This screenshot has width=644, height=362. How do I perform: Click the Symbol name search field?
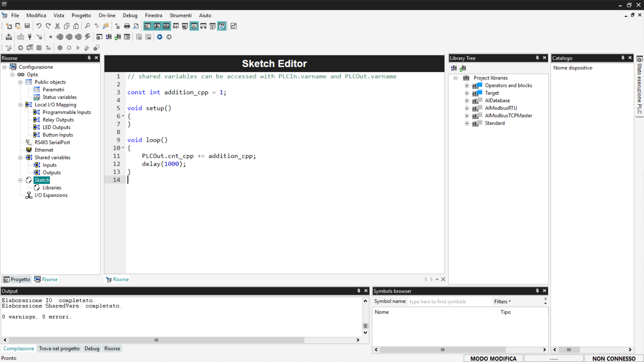tap(449, 302)
